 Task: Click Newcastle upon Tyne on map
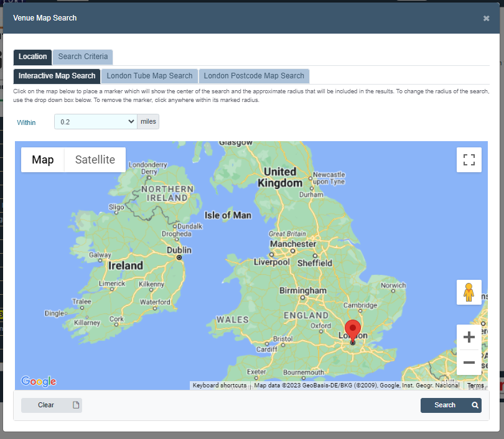pos(329,178)
